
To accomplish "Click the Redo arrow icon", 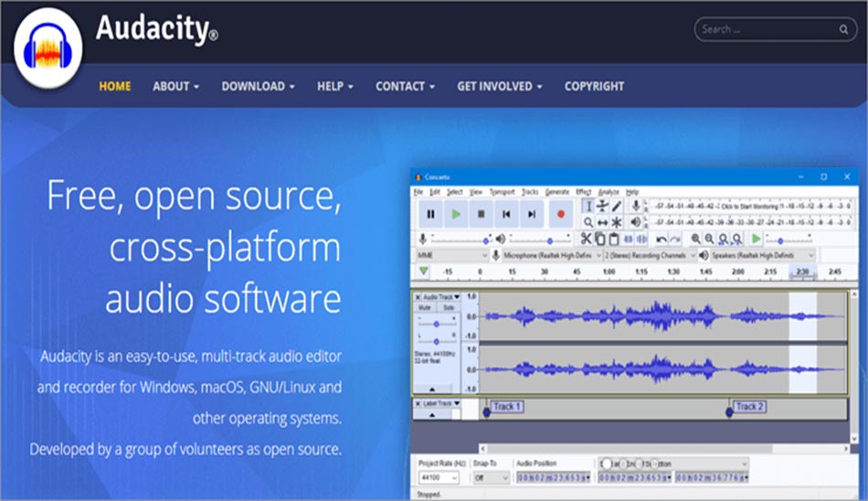I will point(675,239).
